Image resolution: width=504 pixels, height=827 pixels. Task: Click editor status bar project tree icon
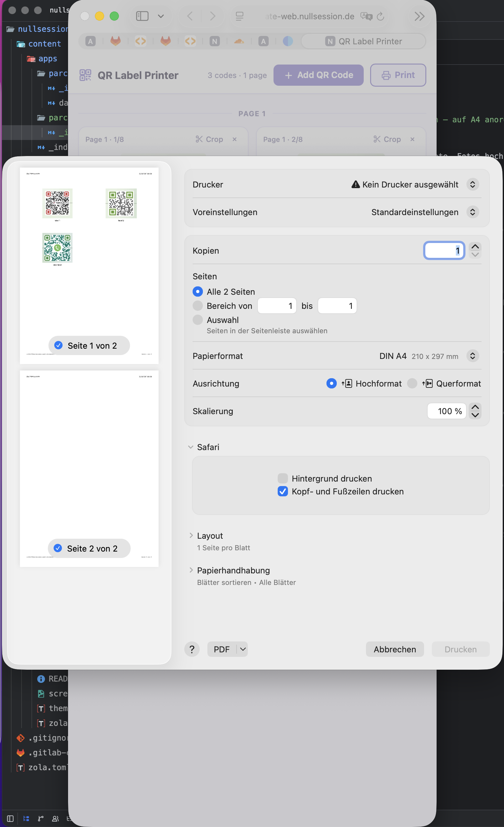[26, 819]
